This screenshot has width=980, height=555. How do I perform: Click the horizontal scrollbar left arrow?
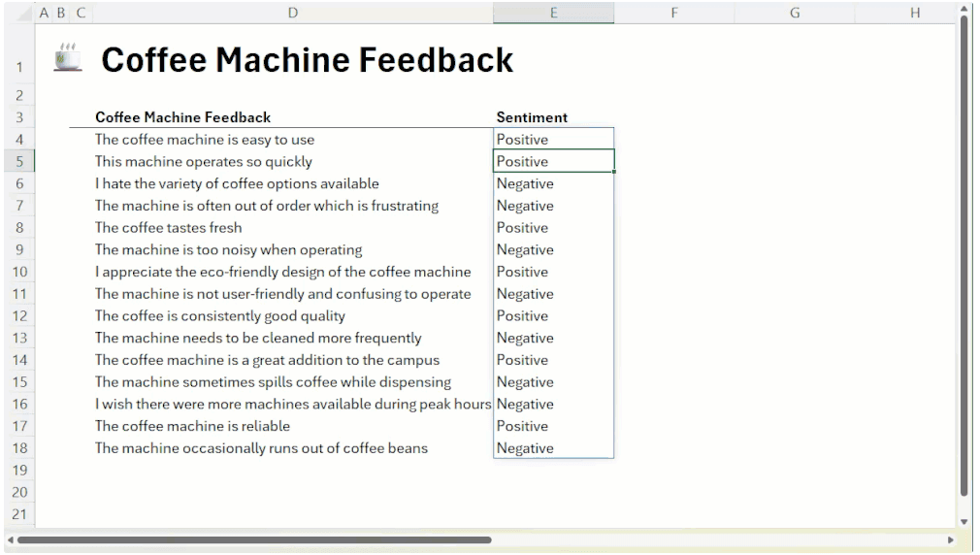tap(10, 540)
